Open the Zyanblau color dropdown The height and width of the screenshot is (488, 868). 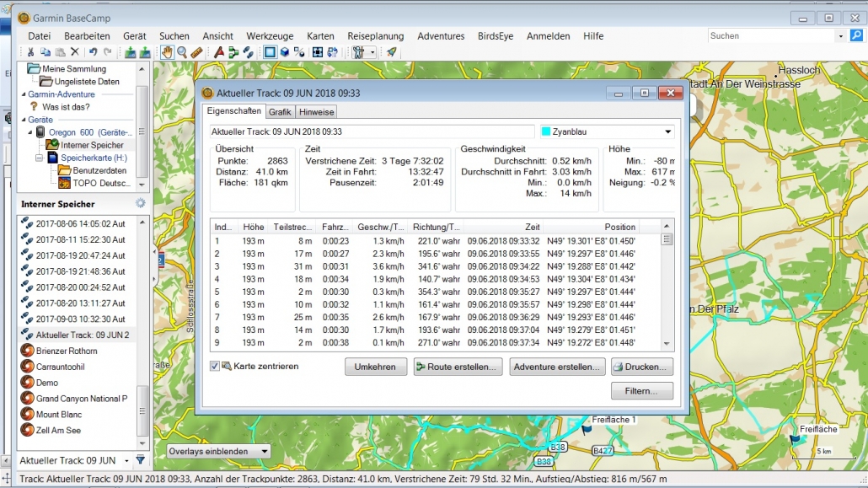click(667, 131)
